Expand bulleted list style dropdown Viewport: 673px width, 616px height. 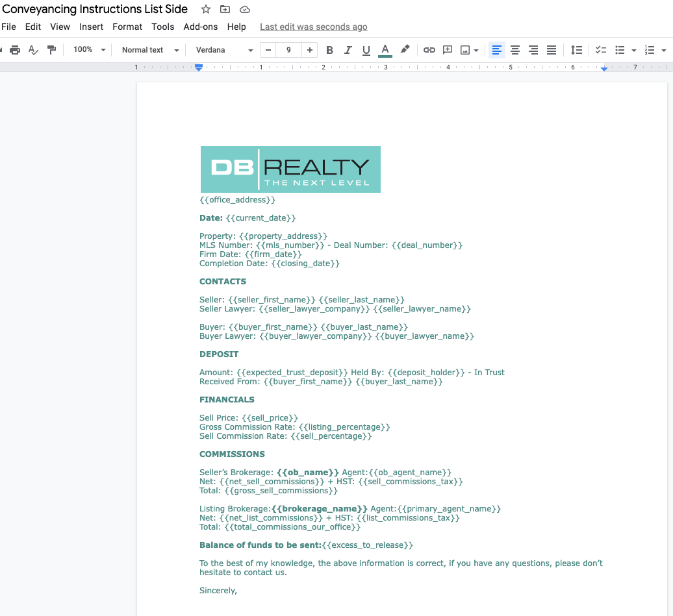tap(634, 51)
